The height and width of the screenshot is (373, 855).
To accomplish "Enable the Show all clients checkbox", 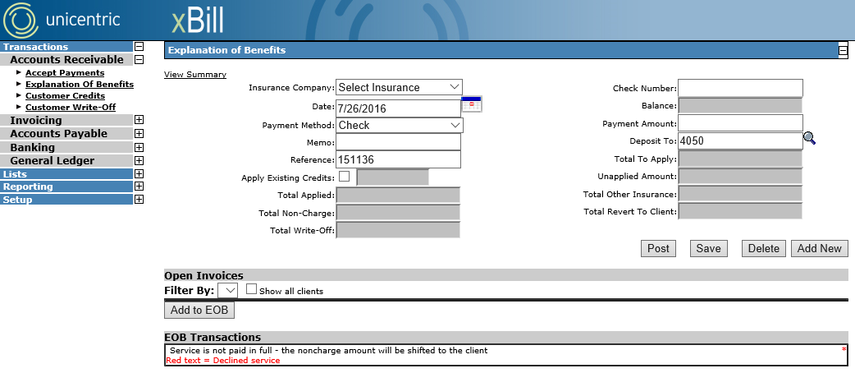I will 251,290.
